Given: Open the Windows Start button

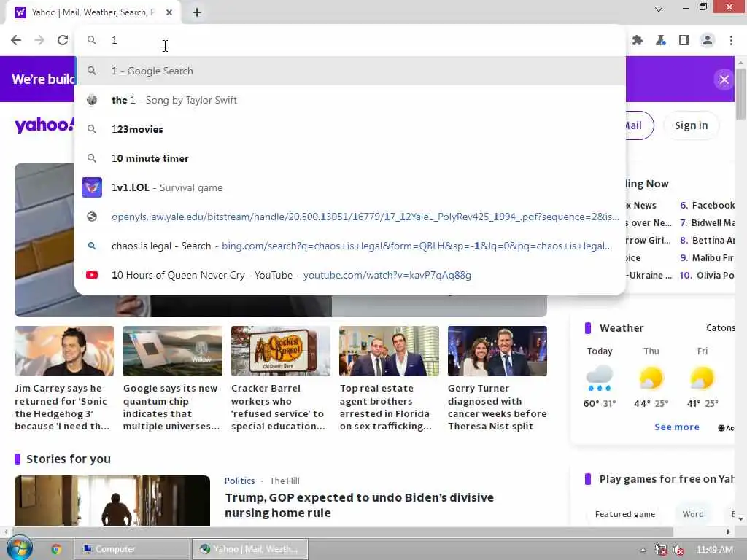Looking at the screenshot, I should click(x=19, y=548).
